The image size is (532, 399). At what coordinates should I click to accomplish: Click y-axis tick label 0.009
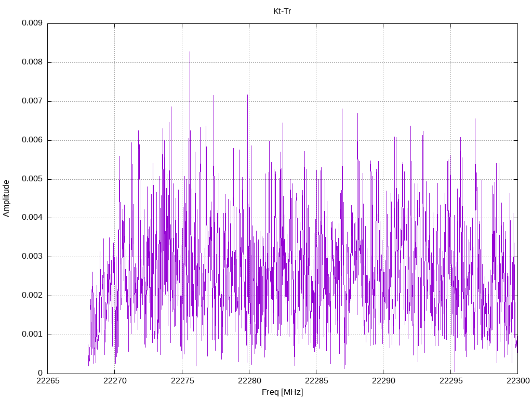point(32,23)
